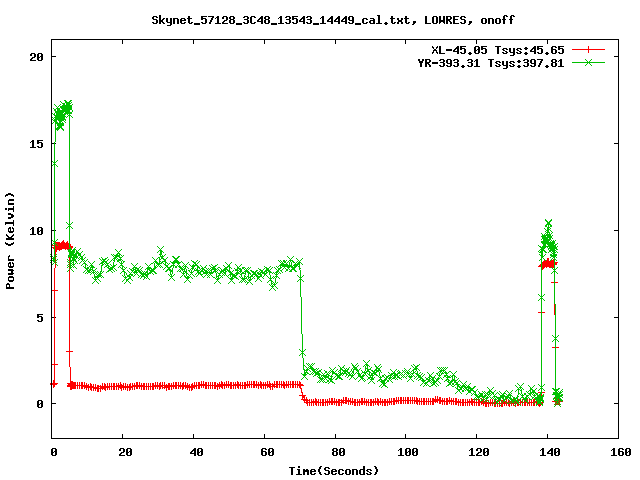The image size is (640, 480).
Task: Click the x-axis tick label 120
Action: (x=479, y=452)
